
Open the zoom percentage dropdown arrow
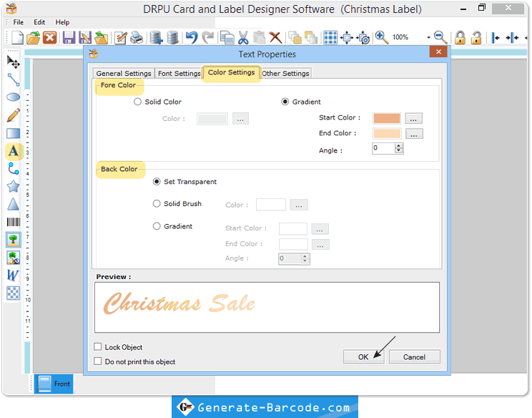(x=428, y=37)
